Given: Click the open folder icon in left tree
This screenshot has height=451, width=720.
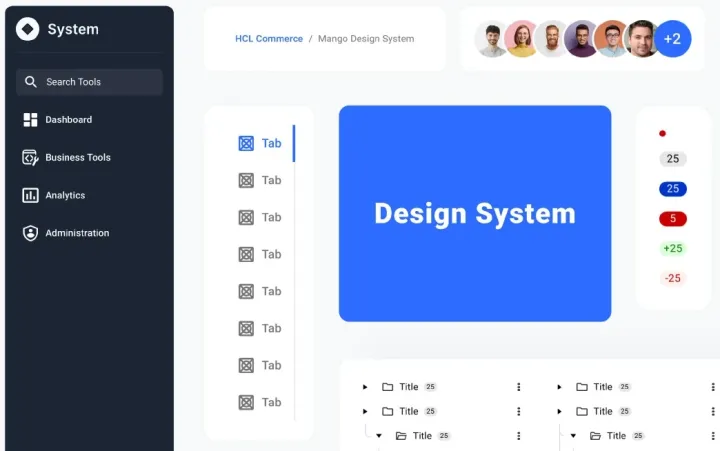Looking at the screenshot, I should 401,436.
